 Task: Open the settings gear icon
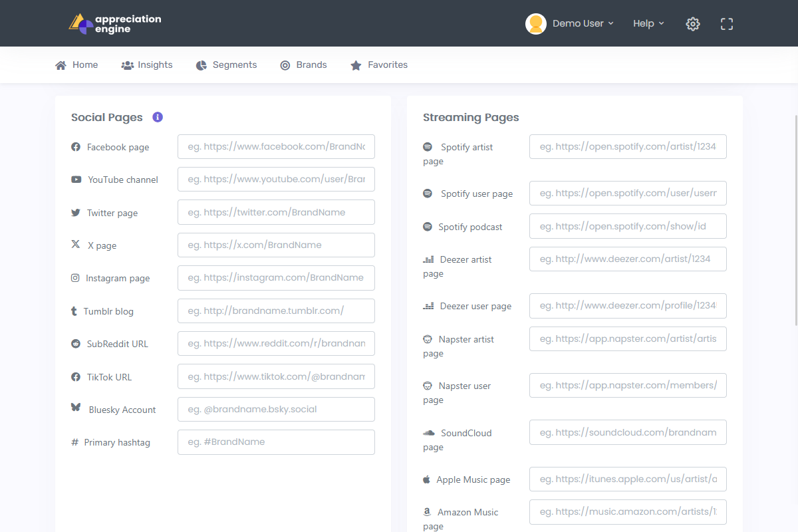tap(693, 24)
